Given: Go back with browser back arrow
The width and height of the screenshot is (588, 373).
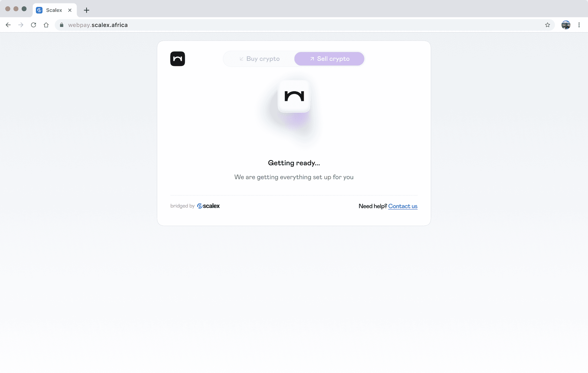Looking at the screenshot, I should 8,25.
